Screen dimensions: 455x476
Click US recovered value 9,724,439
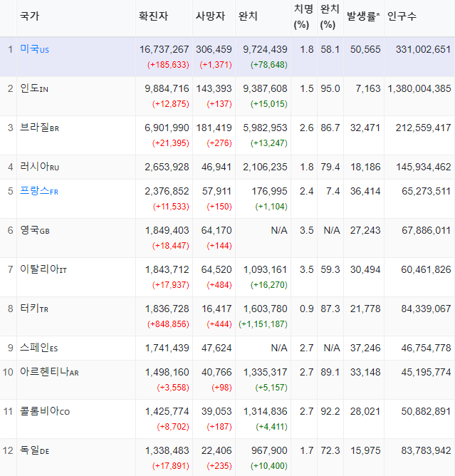pos(265,49)
